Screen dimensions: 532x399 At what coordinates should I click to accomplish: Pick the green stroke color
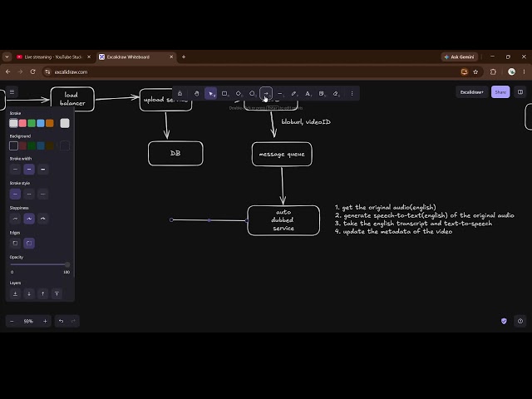point(32,123)
